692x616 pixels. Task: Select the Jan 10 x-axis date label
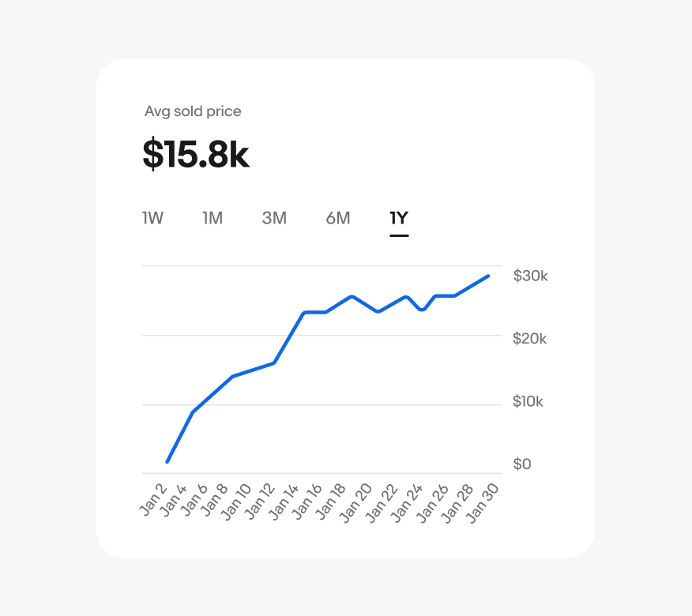(235, 502)
